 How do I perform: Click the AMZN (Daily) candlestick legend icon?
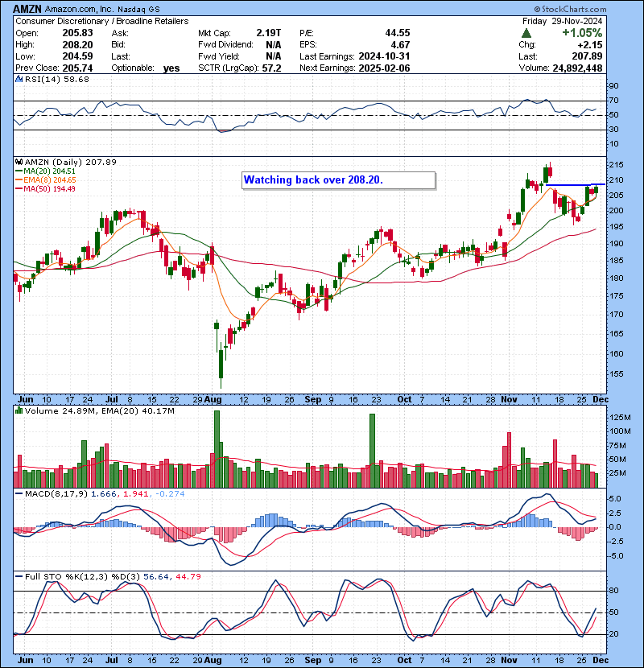pyautogui.click(x=19, y=162)
